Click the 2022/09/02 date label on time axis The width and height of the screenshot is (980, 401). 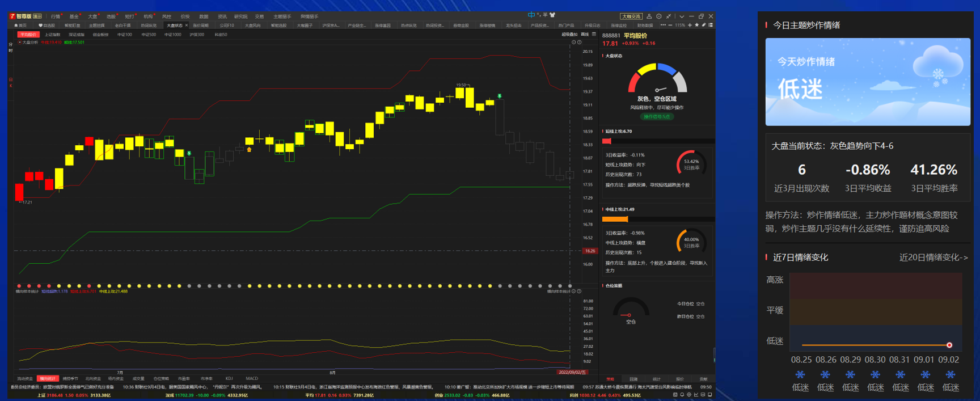[x=572, y=373]
